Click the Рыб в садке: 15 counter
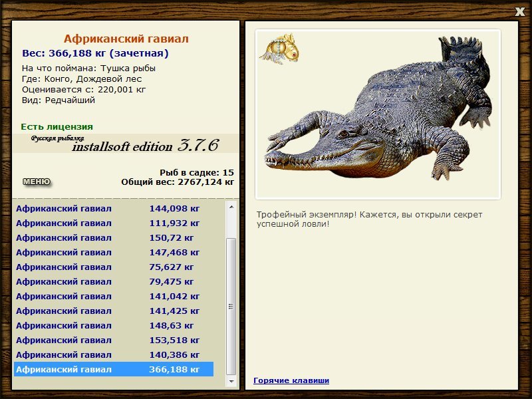The width and height of the screenshot is (532, 399). pos(196,172)
